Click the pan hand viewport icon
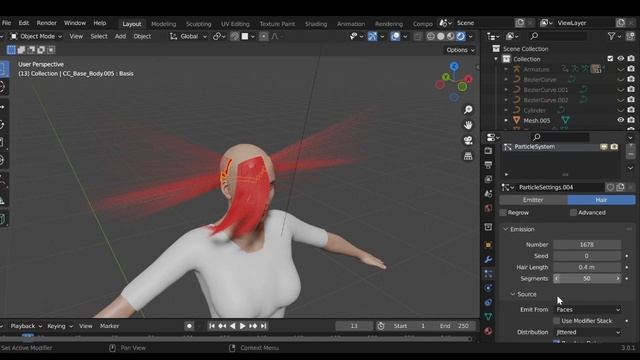640x360 pixels. click(x=468, y=125)
